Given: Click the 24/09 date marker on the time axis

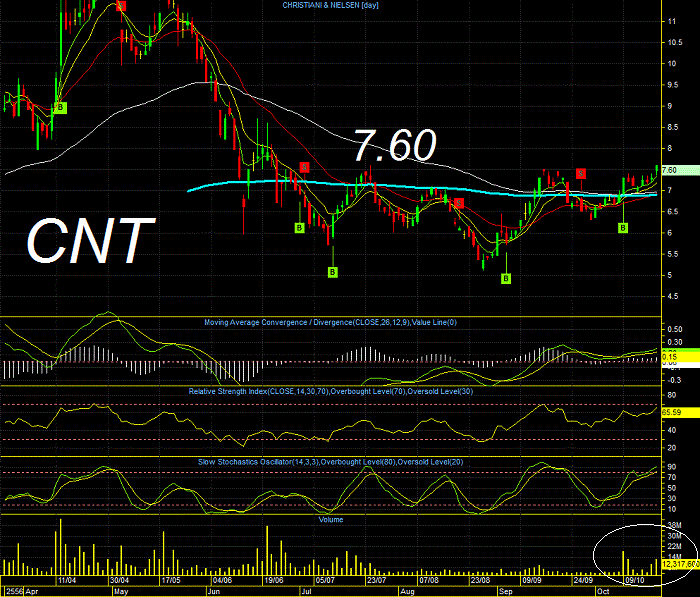Looking at the screenshot, I should click(x=583, y=580).
